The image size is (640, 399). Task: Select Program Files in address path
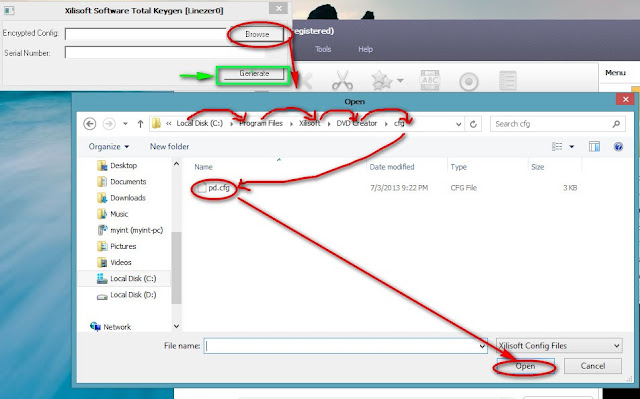260,123
